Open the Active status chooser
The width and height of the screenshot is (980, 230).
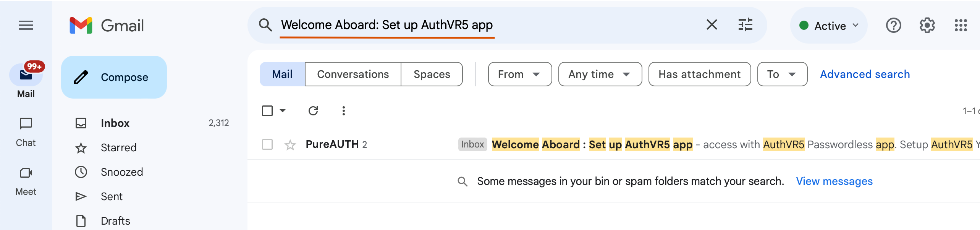(x=828, y=25)
